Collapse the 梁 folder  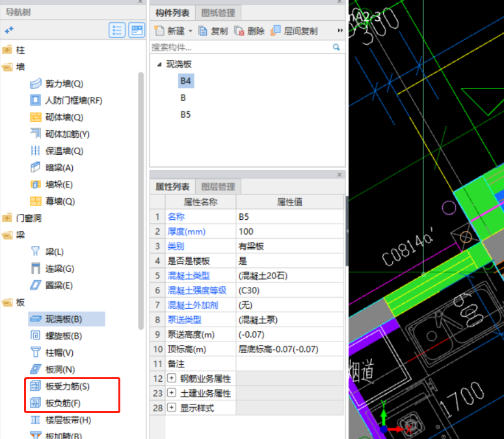7,235
